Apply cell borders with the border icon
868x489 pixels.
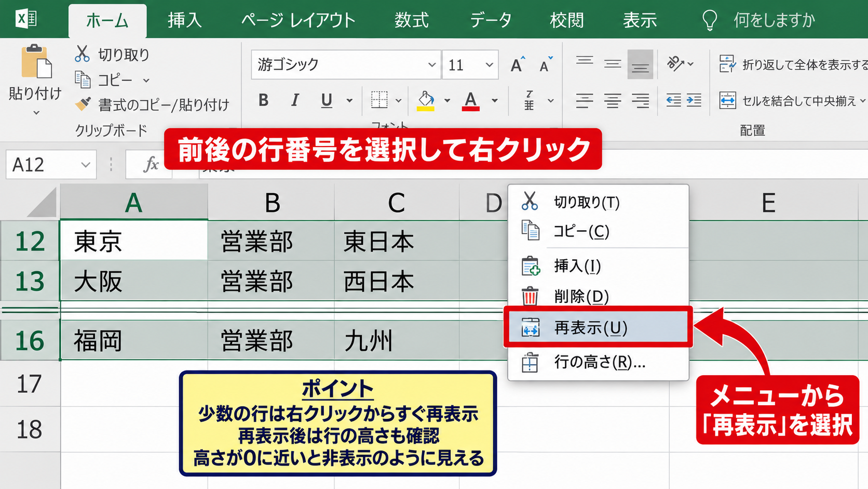(379, 100)
